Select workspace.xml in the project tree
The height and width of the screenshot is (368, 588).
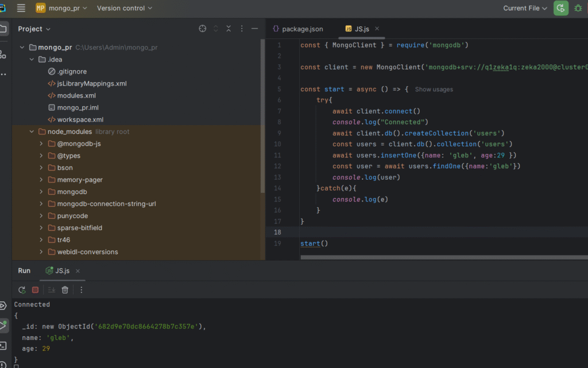pyautogui.click(x=76, y=119)
